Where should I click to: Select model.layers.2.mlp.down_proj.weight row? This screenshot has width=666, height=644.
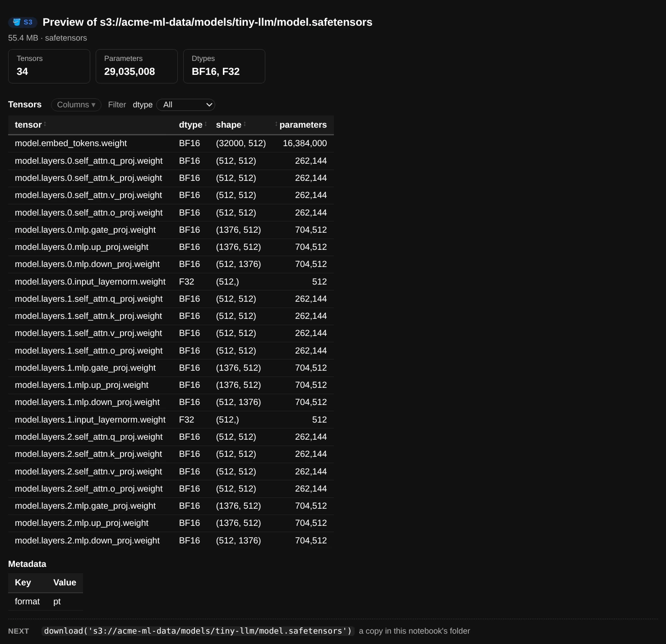pyautogui.click(x=171, y=541)
